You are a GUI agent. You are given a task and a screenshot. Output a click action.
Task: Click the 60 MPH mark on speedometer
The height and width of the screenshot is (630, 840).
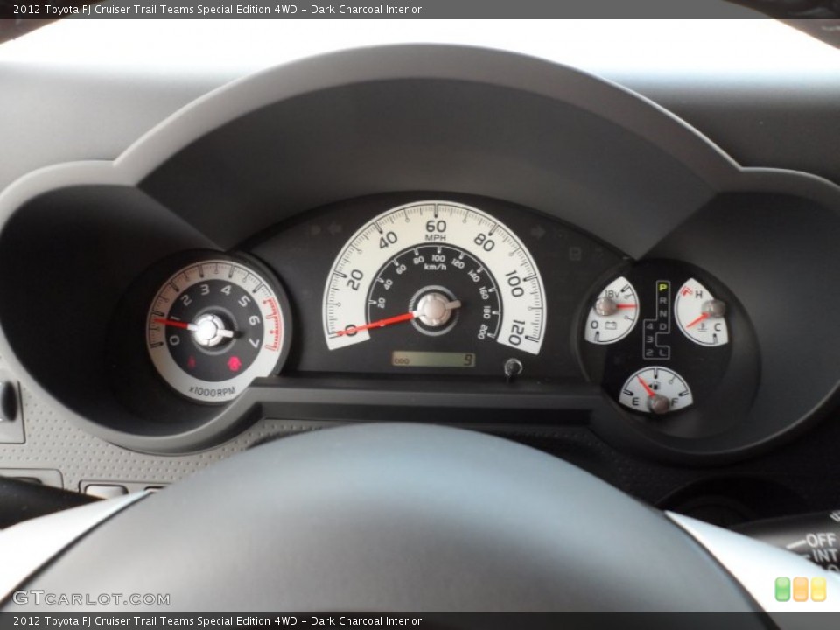click(436, 226)
